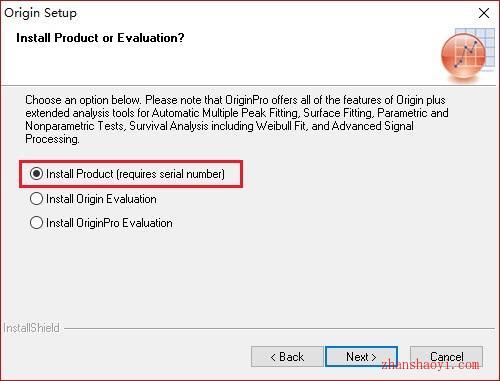Viewport: 500px width, 381px height.
Task: Proceed with the Next button
Action: [x=361, y=357]
